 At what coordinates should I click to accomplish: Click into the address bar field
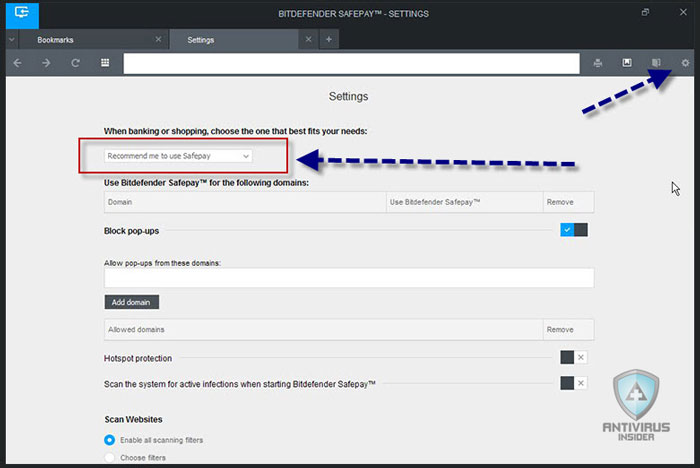(351, 63)
